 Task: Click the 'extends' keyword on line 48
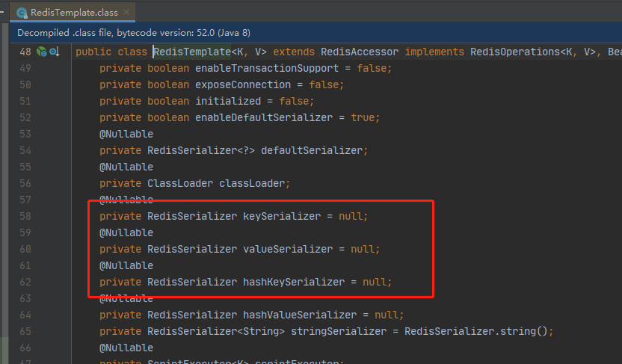[294, 52]
